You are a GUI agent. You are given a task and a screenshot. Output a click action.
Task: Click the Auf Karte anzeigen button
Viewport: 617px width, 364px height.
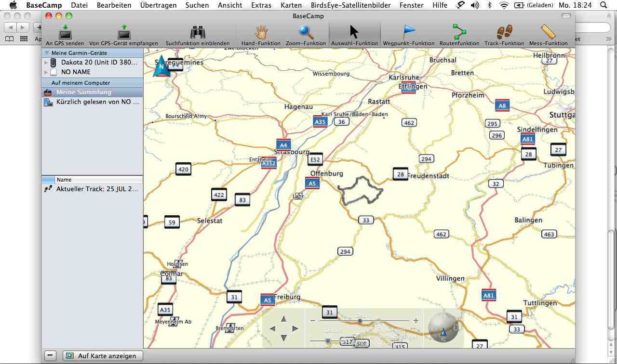pyautogui.click(x=103, y=356)
